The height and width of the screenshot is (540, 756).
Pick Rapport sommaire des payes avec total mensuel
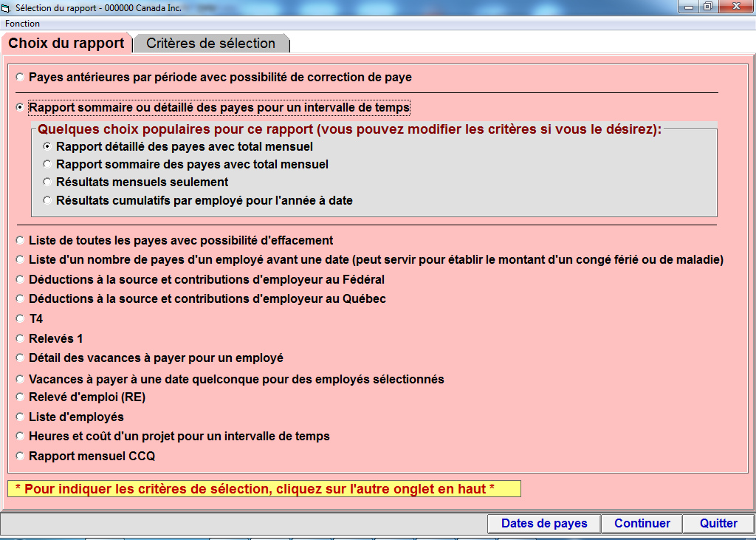[48, 164]
